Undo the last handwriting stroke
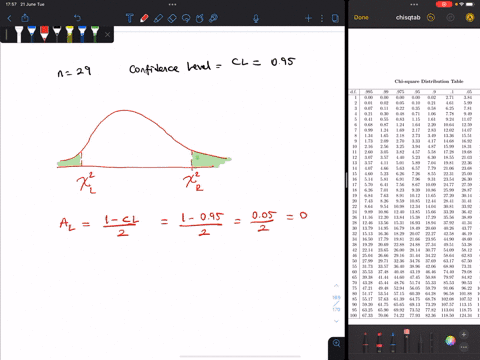 (77, 18)
